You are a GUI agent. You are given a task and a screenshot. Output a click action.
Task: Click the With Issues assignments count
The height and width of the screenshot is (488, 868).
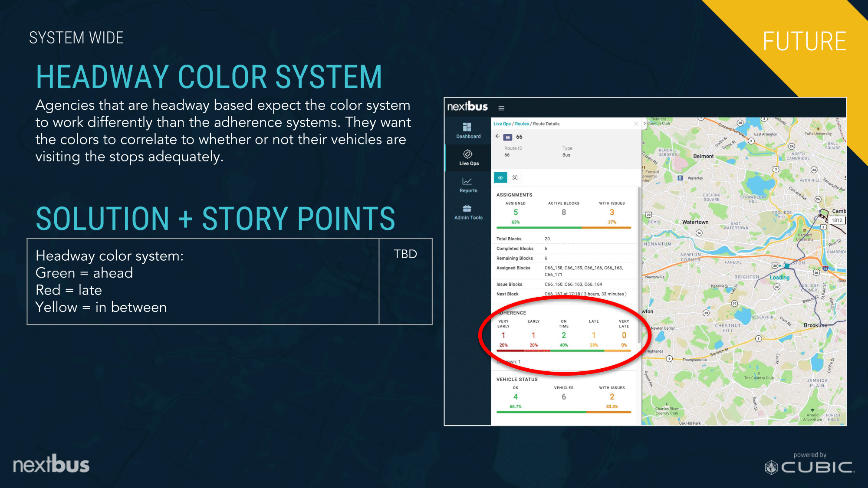612,213
